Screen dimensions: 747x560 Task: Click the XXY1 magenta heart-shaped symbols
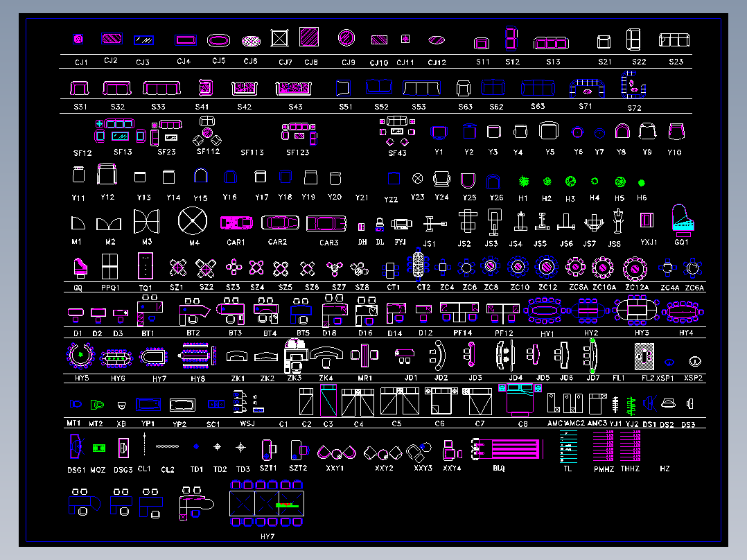click(x=336, y=452)
